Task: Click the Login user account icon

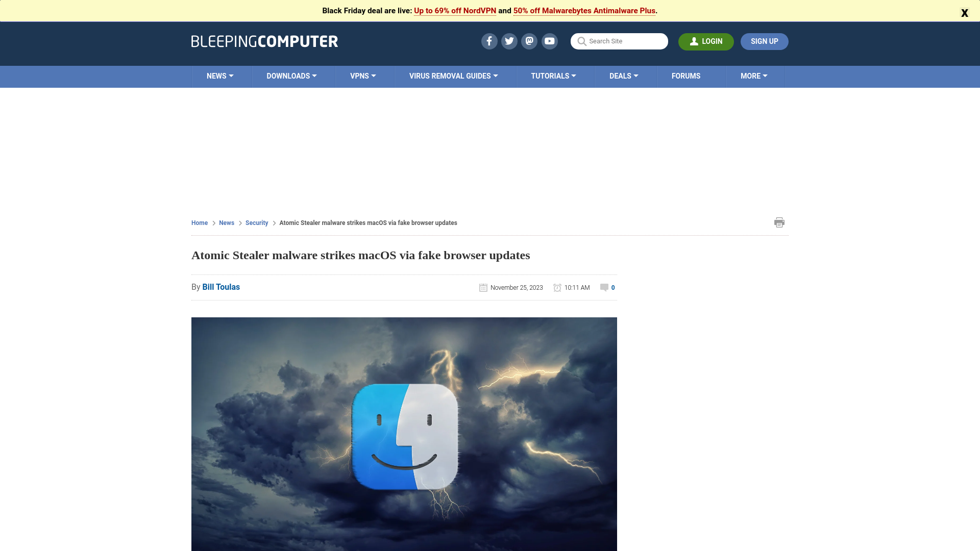Action: click(694, 41)
